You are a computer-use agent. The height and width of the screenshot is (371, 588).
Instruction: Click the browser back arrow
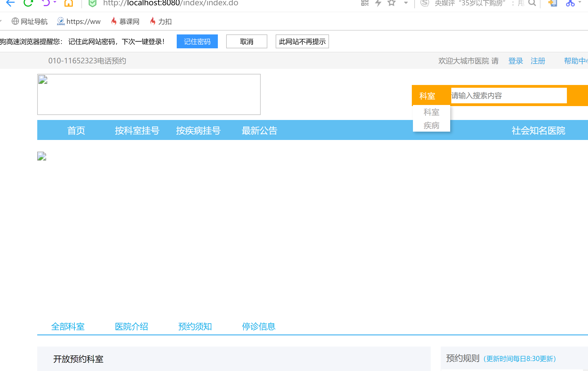click(x=10, y=3)
